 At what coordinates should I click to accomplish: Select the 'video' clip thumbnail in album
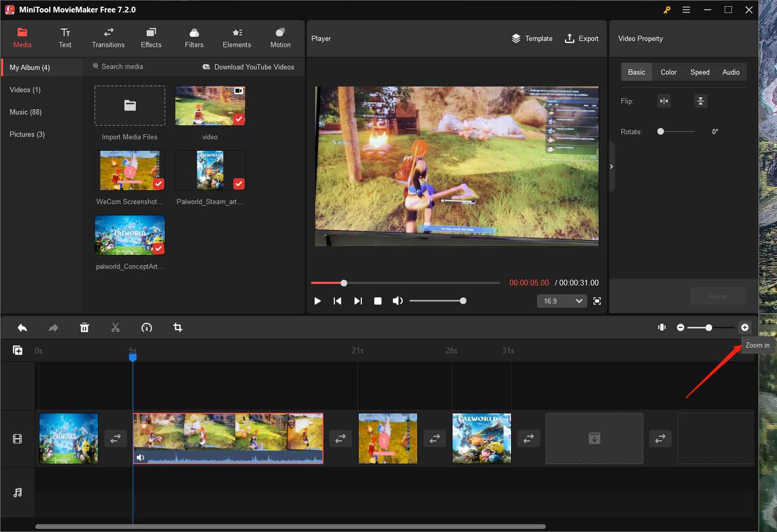[210, 106]
